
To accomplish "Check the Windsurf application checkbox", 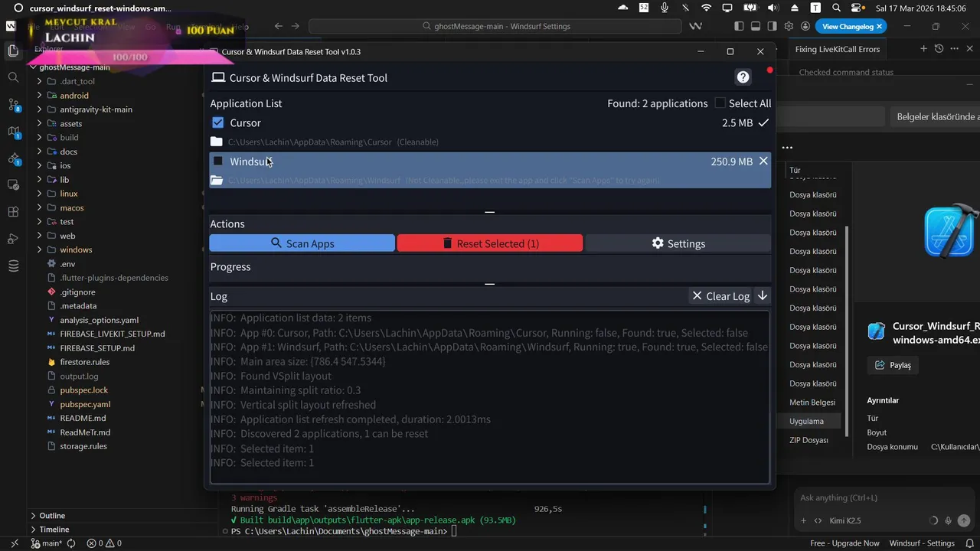I will [x=218, y=161].
